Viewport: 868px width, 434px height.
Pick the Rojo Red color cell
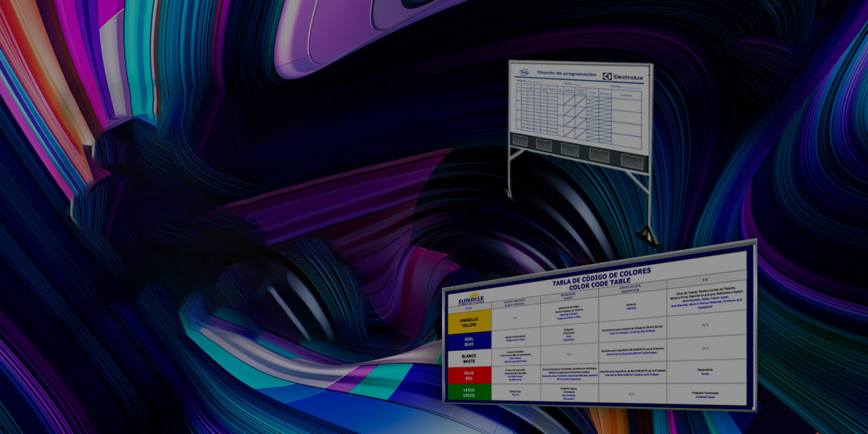pyautogui.click(x=469, y=377)
